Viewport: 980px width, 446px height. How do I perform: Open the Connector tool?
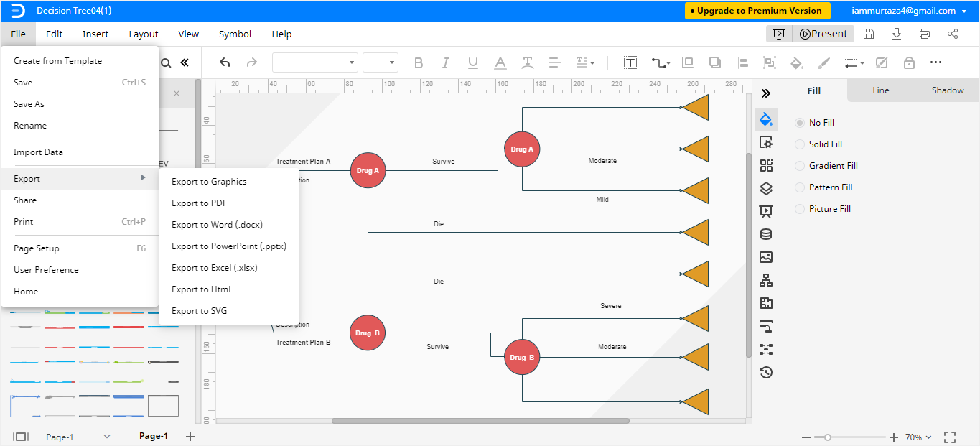(x=658, y=62)
